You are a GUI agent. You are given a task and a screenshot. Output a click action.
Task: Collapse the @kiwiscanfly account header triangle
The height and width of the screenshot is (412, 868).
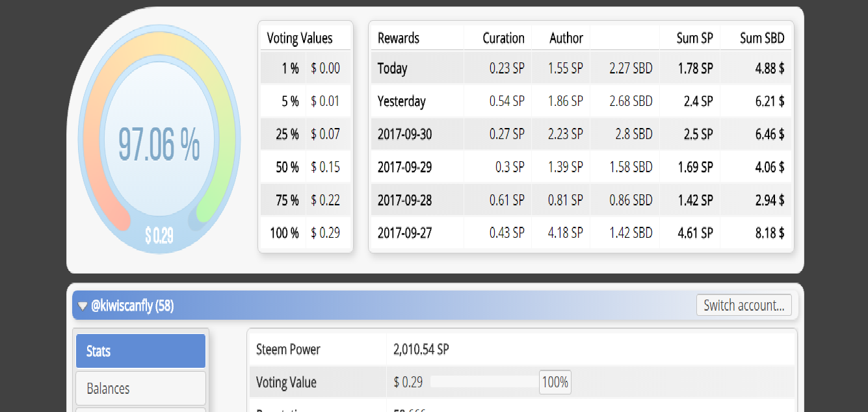click(83, 306)
